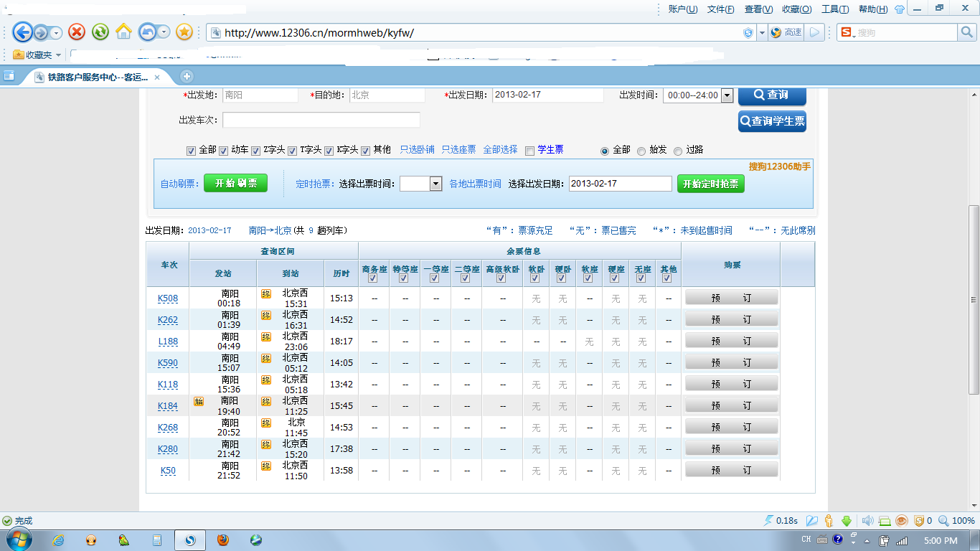
Task: Refresh the page with green reload icon
Action: (x=100, y=32)
